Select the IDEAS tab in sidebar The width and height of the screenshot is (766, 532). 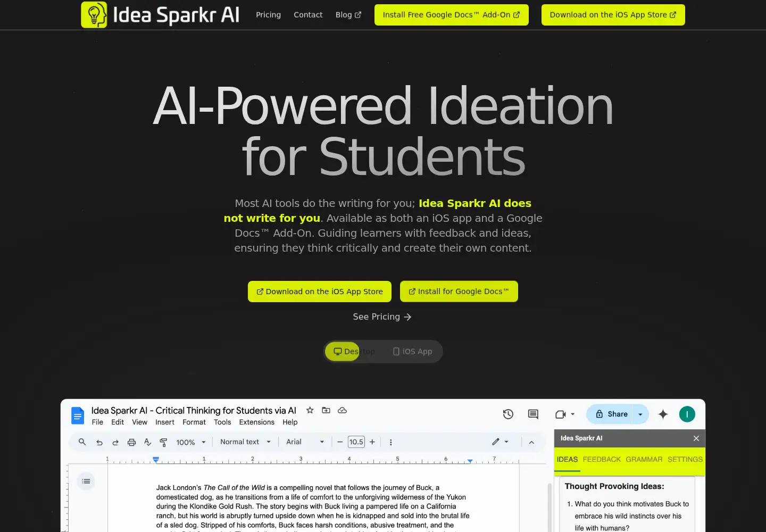point(567,460)
